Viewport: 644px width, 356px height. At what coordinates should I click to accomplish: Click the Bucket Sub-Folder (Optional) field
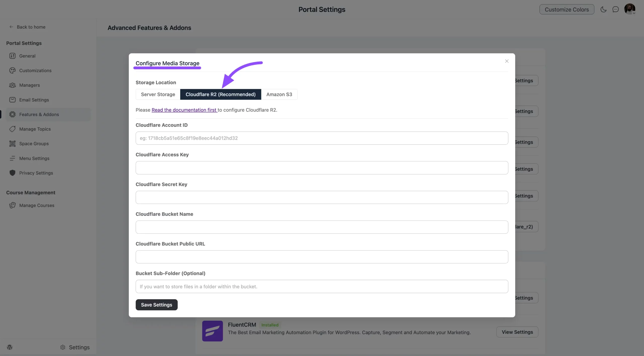322,287
